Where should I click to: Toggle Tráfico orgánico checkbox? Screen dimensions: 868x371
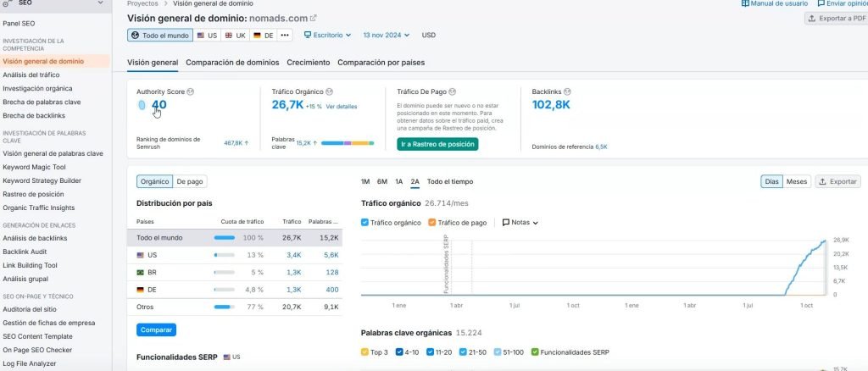[x=364, y=223]
